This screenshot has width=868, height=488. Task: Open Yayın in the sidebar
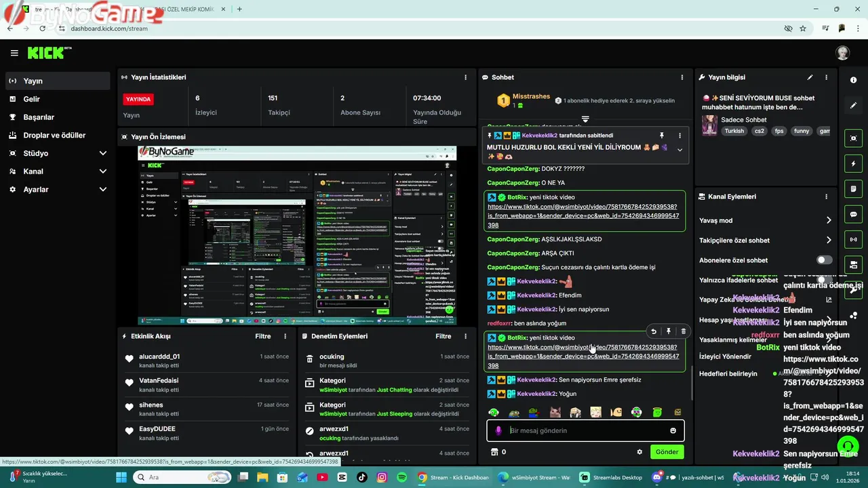pyautogui.click(x=57, y=81)
